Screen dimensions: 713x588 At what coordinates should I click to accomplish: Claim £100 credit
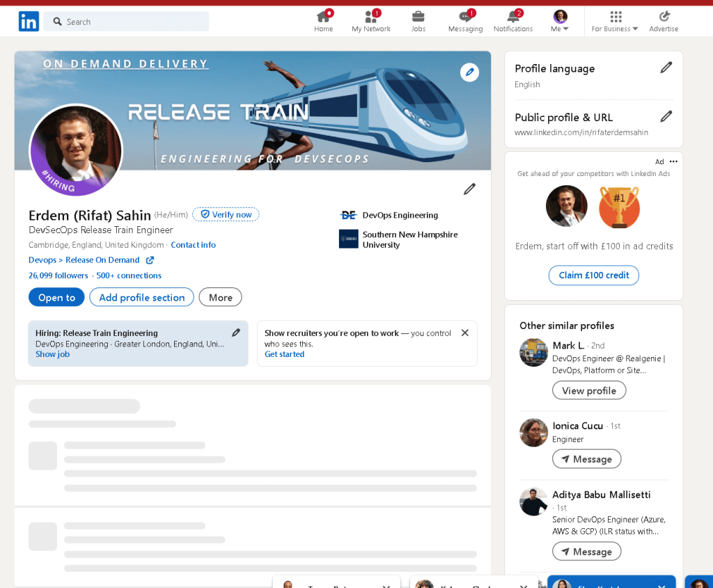click(x=593, y=275)
